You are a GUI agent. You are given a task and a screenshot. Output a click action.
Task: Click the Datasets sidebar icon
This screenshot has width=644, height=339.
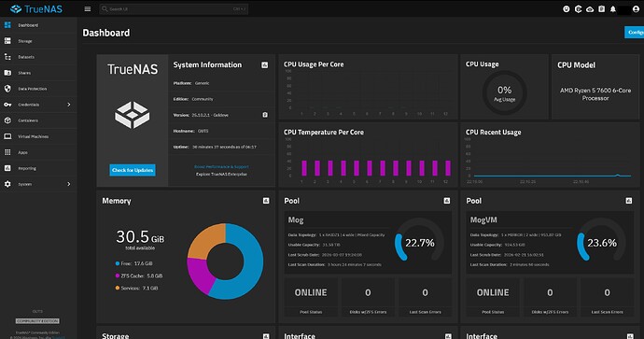[x=7, y=57]
